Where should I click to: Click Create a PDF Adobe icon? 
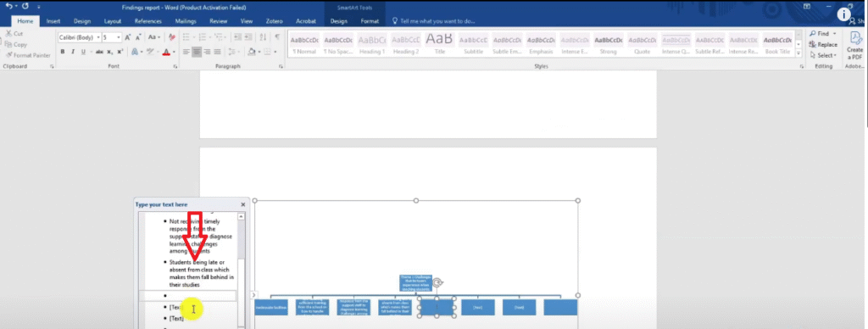(x=854, y=46)
